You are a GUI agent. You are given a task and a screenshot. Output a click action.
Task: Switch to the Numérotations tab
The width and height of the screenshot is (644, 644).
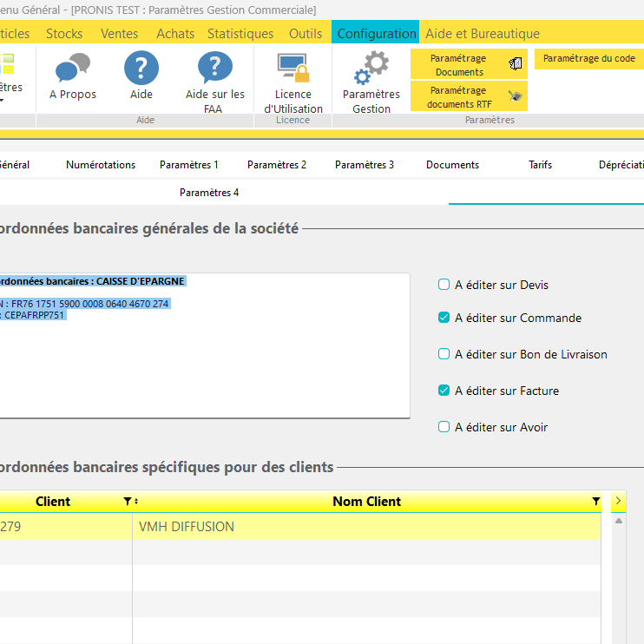pyautogui.click(x=101, y=165)
